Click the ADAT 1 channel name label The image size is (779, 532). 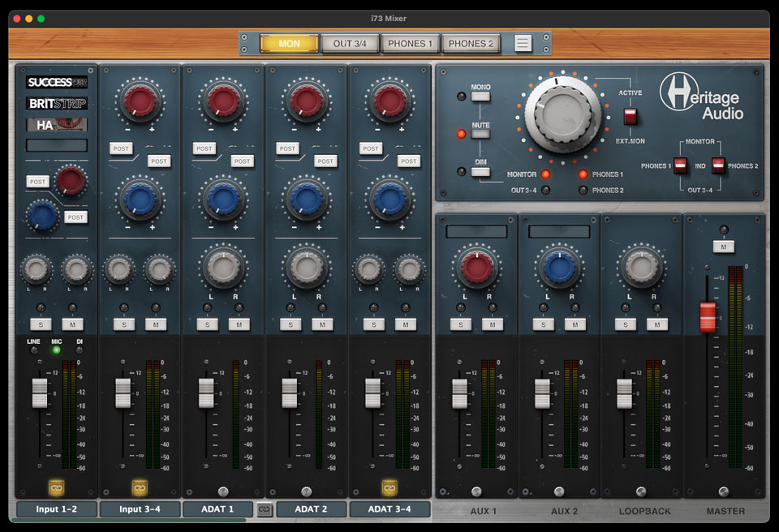coord(217,509)
